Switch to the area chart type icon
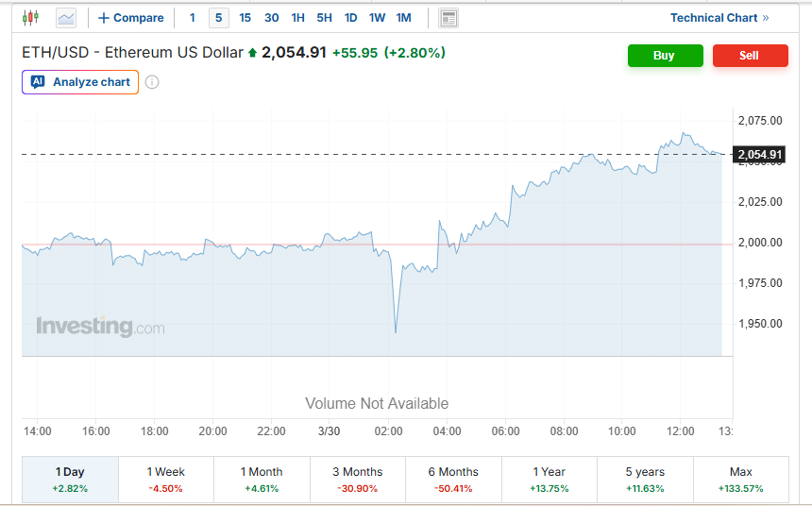The image size is (812, 506). [66, 17]
